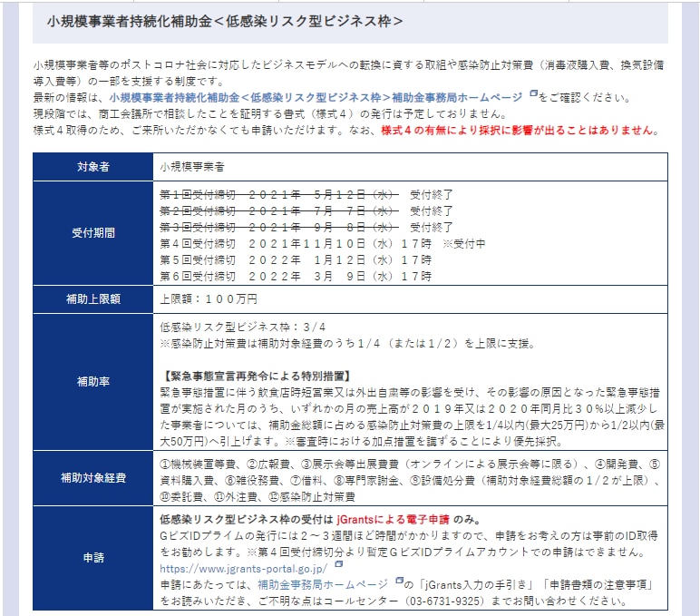The image size is (700, 616).
Task: Click the red jGrantsによる電子申請 text
Action: click(393, 520)
